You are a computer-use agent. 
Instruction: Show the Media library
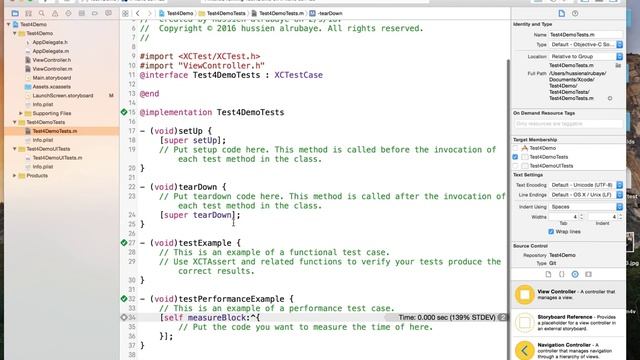click(x=588, y=274)
